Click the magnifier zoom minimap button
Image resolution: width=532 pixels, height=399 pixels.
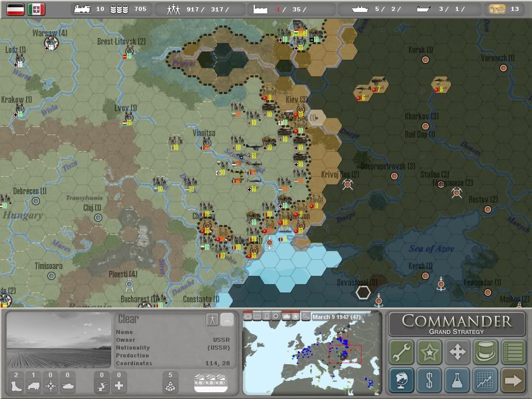pyautogui.click(x=305, y=316)
